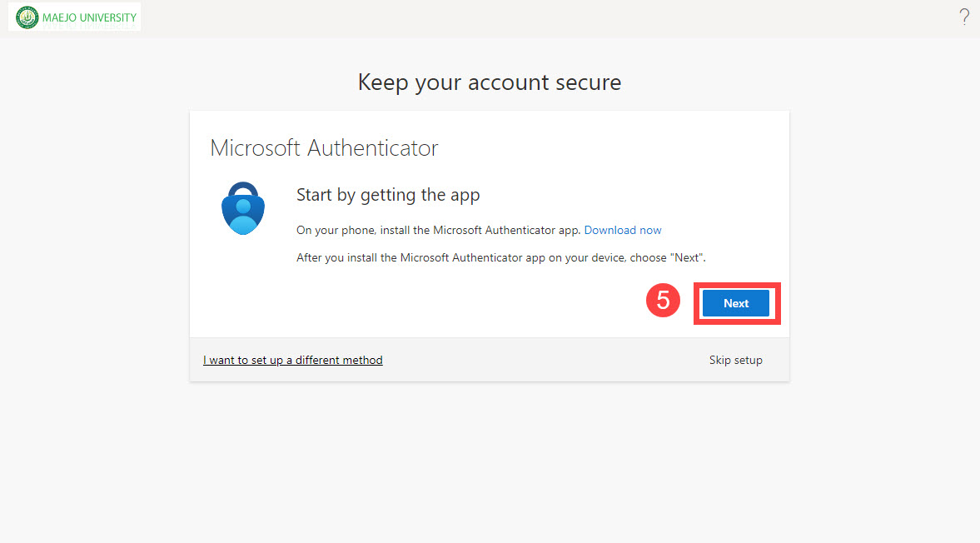The height and width of the screenshot is (543, 980).
Task: Click the quoted "Next" word in instructions
Action: coord(687,258)
